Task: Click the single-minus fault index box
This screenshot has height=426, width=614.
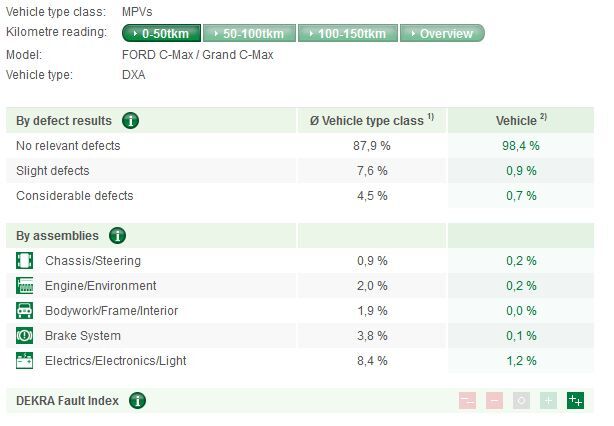Action: coord(494,401)
